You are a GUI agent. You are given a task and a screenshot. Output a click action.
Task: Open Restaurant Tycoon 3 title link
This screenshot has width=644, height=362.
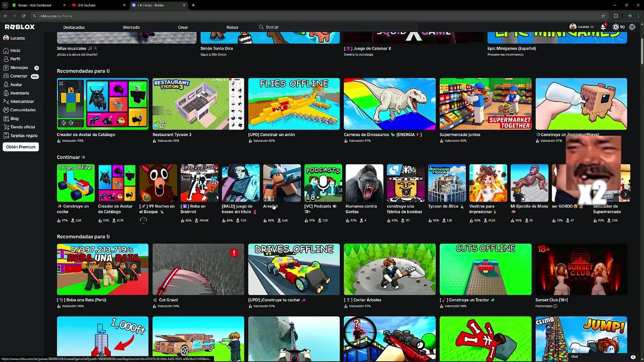172,135
